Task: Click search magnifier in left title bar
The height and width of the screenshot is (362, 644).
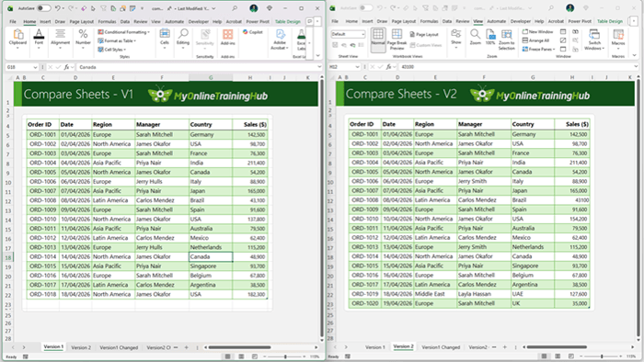Action: [234, 8]
